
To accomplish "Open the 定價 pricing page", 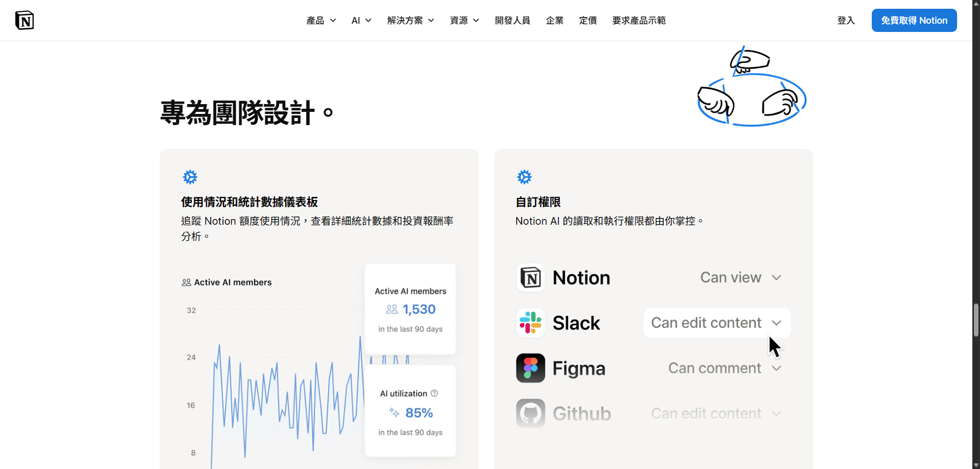I will 587,21.
